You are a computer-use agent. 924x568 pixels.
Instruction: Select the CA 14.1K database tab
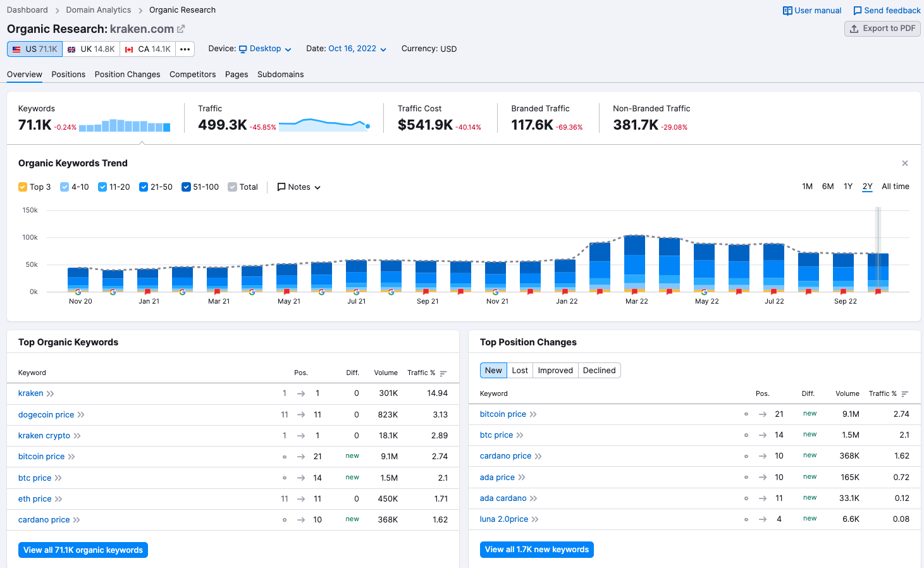point(147,49)
